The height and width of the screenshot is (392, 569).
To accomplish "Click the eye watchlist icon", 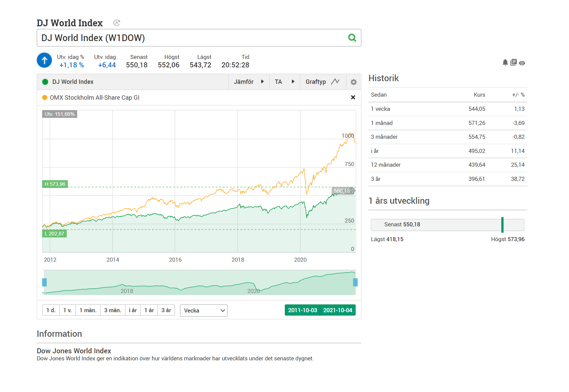I will (x=522, y=63).
